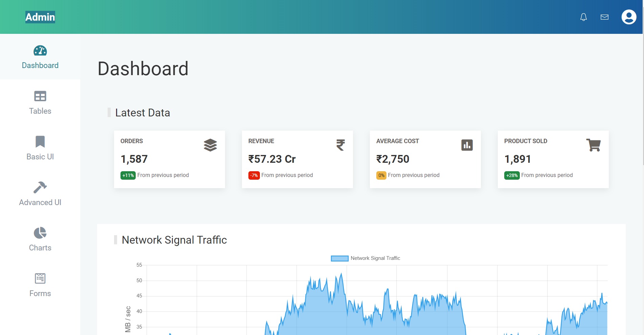
Task: Click the Basic UI bookmark icon
Action: [x=40, y=142]
